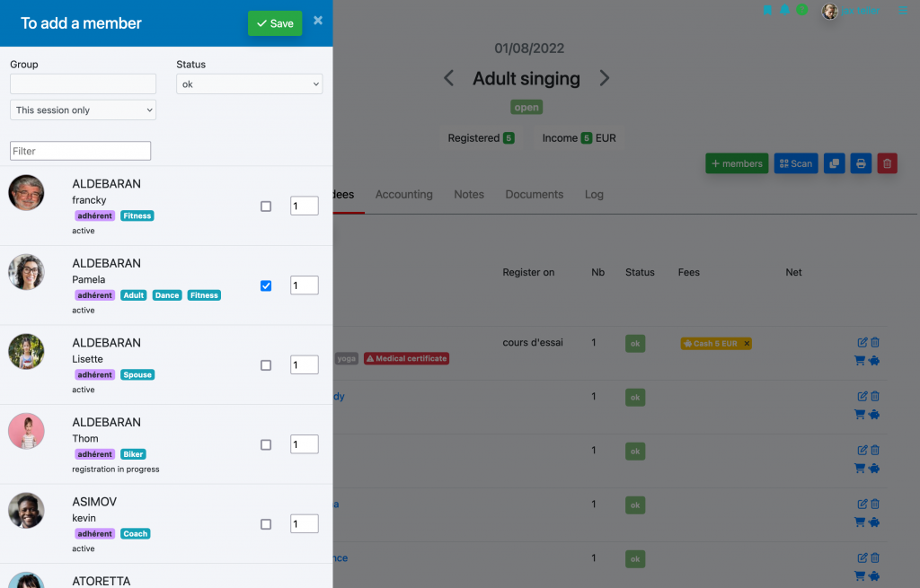The image size is (920, 588).
Task: Click quantity field for ALDEBARAN Thom
Action: pyautogui.click(x=305, y=444)
